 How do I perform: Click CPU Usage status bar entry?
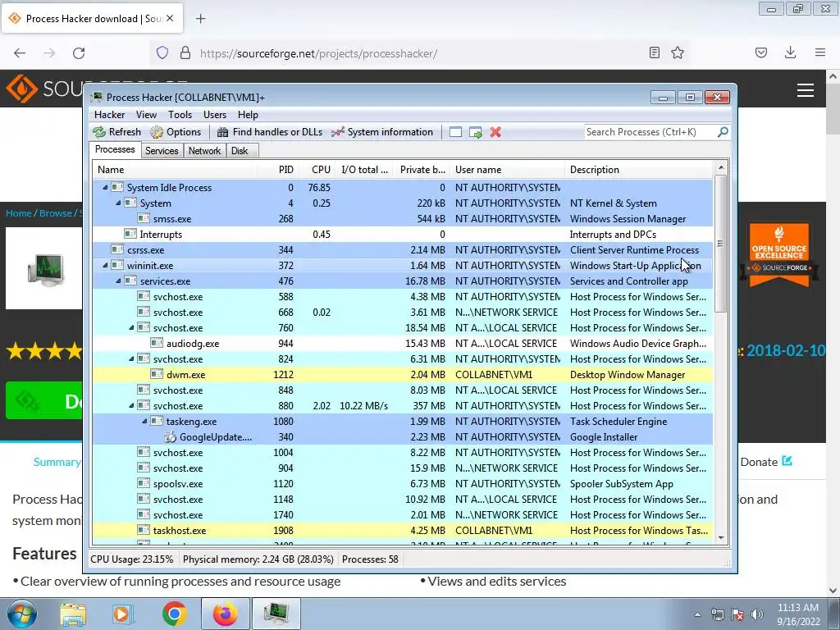pyautogui.click(x=132, y=559)
